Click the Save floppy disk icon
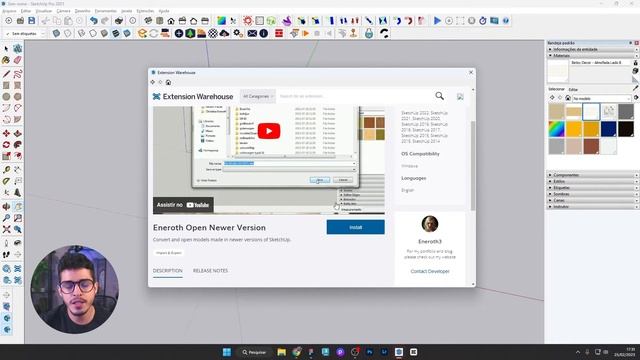 point(31,20)
